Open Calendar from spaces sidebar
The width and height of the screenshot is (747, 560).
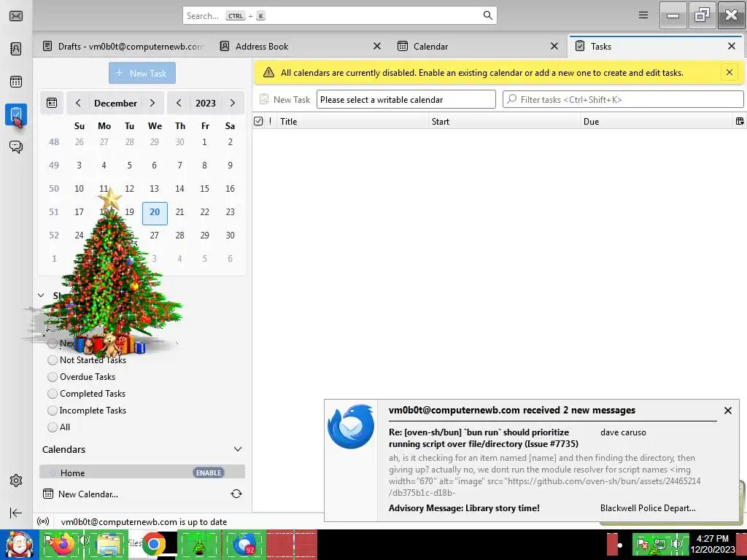tap(16, 82)
